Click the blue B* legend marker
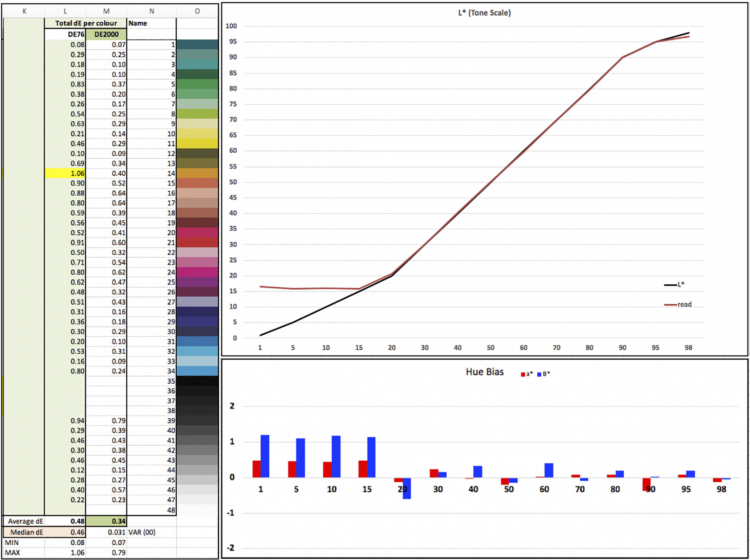 [539, 374]
